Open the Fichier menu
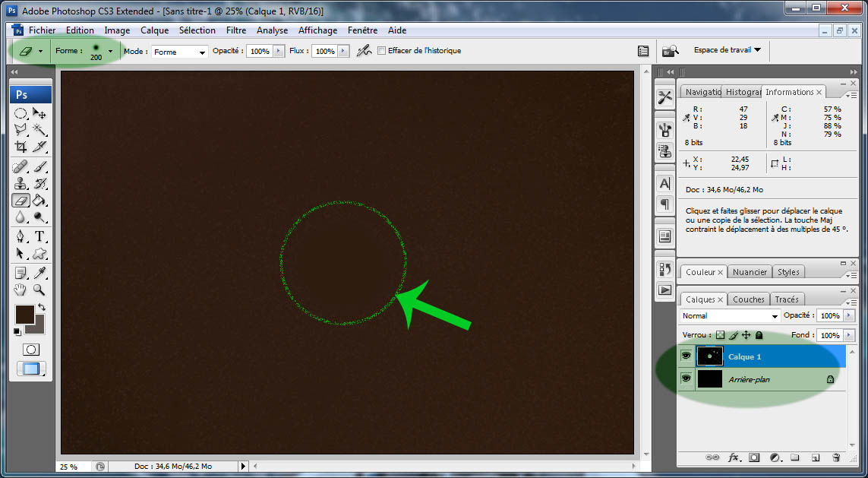This screenshot has height=478, width=868. [x=42, y=30]
